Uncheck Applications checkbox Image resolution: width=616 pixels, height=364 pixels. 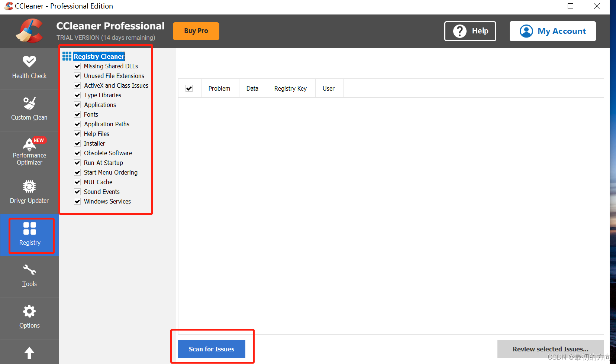[77, 105]
